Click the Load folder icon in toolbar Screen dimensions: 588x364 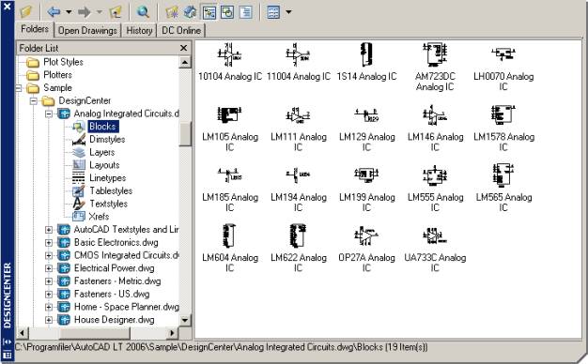[x=26, y=12]
